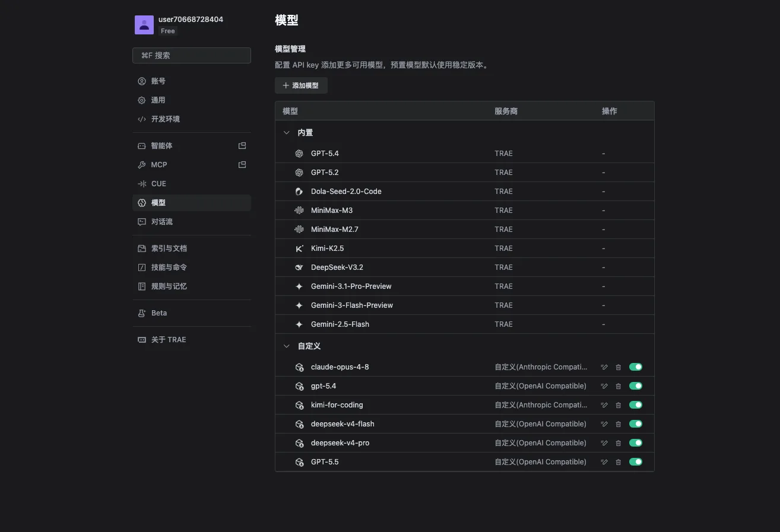
Task: Select the Gemini-3-Flash-Preview row
Action: pyautogui.click(x=465, y=305)
